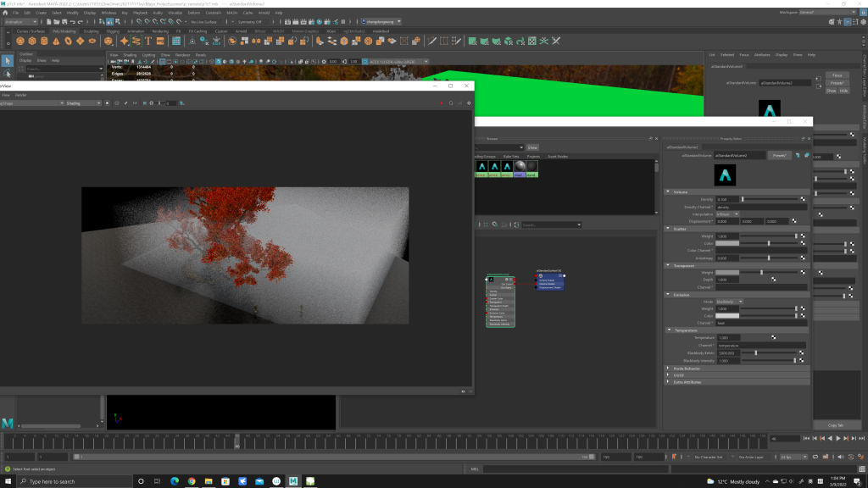The width and height of the screenshot is (868, 488).
Task: Click the Copy Tab button
Action: pos(835,424)
